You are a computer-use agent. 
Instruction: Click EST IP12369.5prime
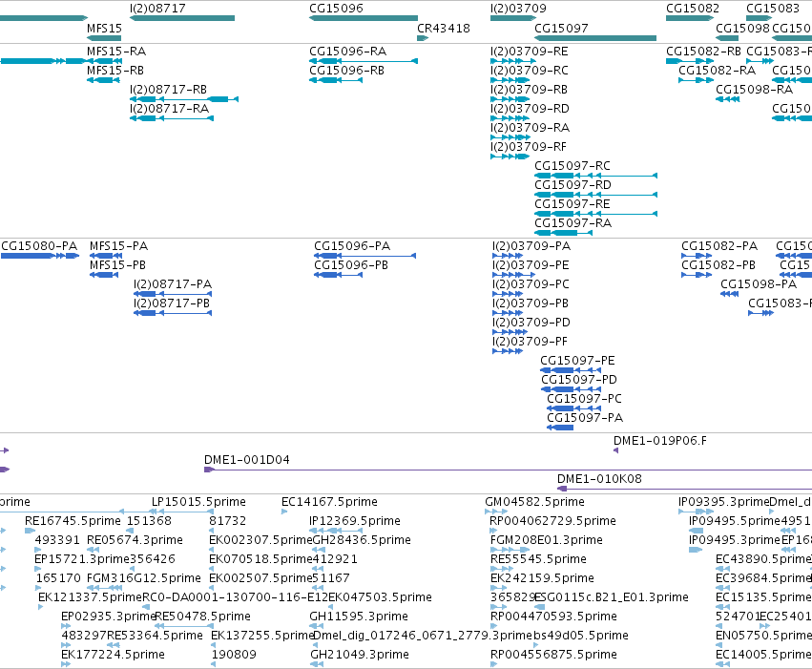coord(336,531)
